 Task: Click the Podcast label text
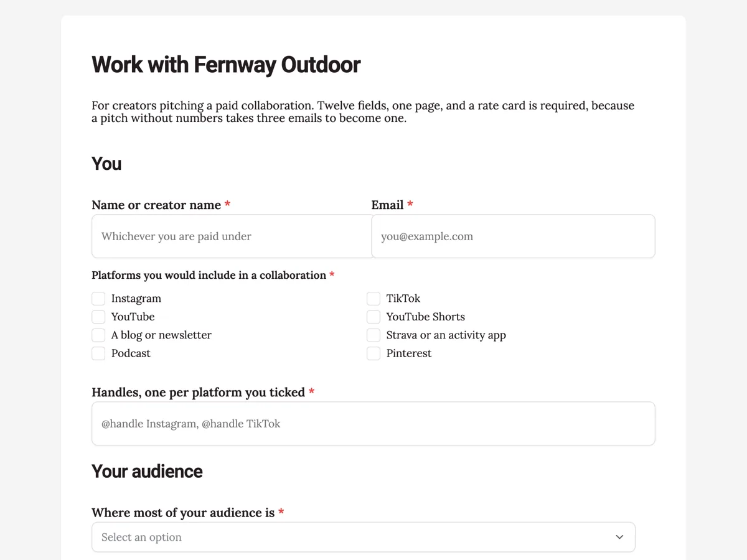(x=131, y=353)
